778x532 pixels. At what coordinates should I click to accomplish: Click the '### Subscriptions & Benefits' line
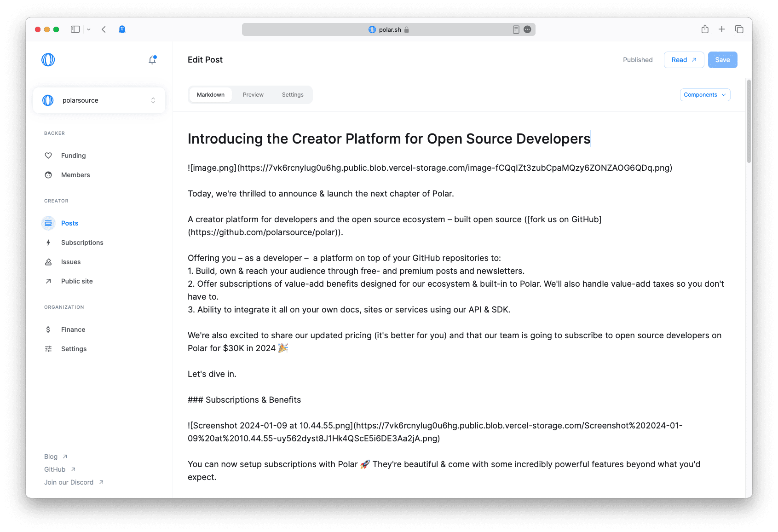(244, 400)
